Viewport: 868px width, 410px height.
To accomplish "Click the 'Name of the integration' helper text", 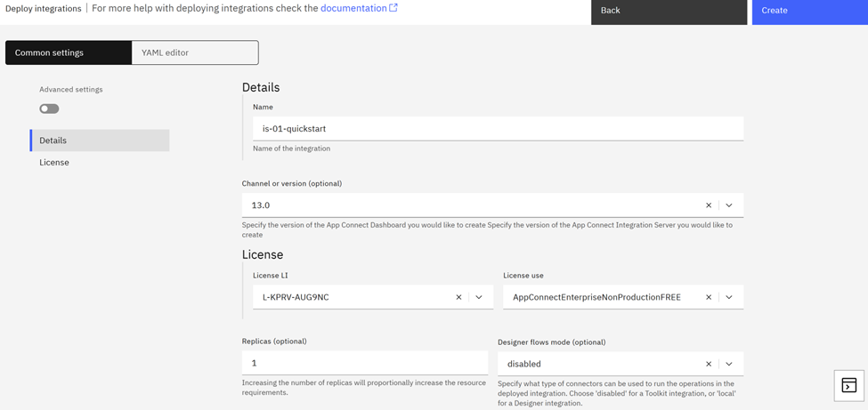I will (x=292, y=149).
